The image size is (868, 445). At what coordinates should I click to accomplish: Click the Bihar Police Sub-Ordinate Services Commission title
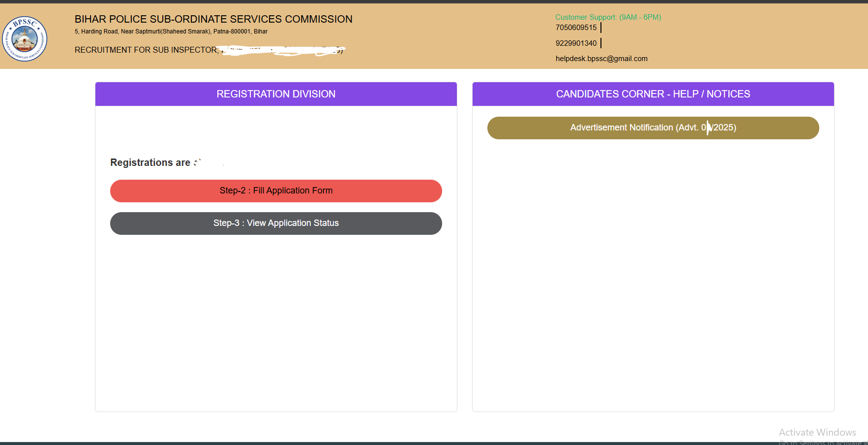213,19
